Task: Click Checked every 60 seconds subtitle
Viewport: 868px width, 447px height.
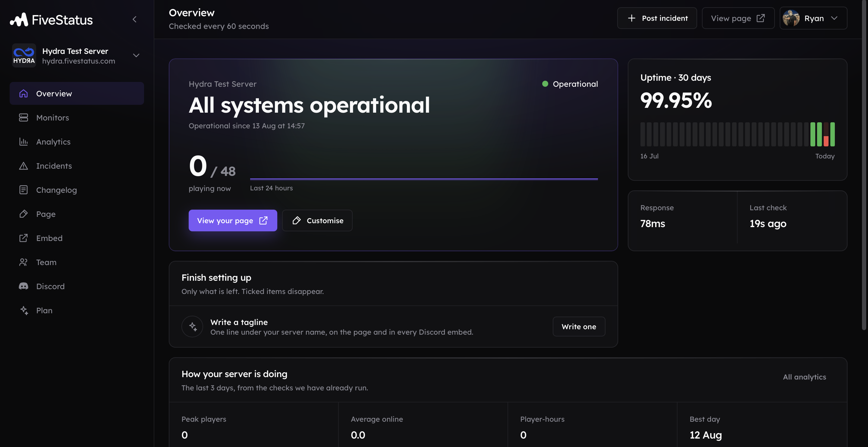Action: coord(219,26)
